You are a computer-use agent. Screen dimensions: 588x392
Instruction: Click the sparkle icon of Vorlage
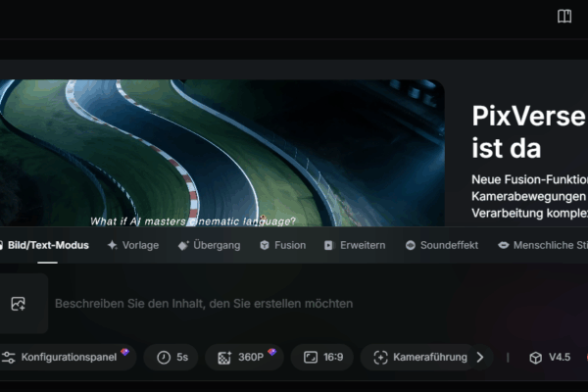click(x=113, y=245)
